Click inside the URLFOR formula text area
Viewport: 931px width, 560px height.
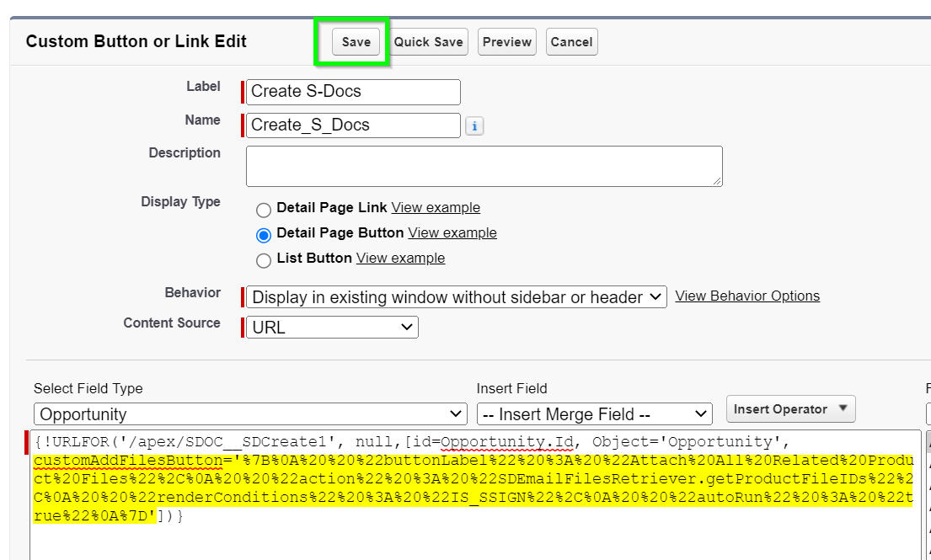tap(475, 495)
